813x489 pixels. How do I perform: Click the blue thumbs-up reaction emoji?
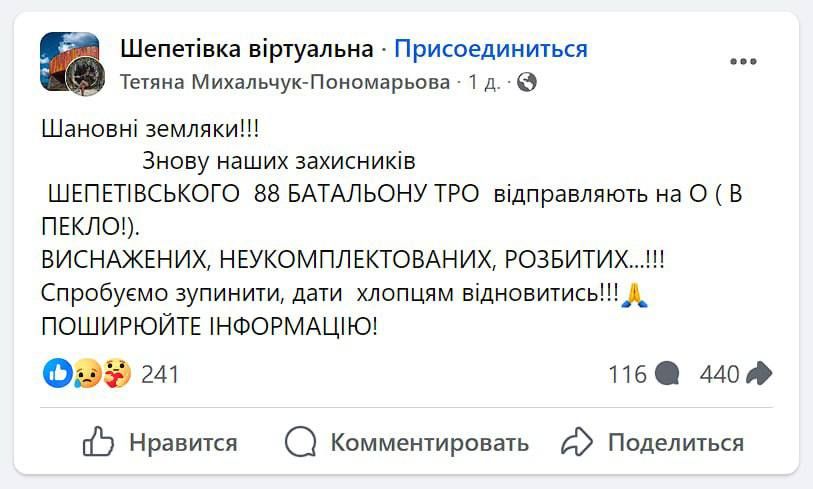[x=58, y=374]
